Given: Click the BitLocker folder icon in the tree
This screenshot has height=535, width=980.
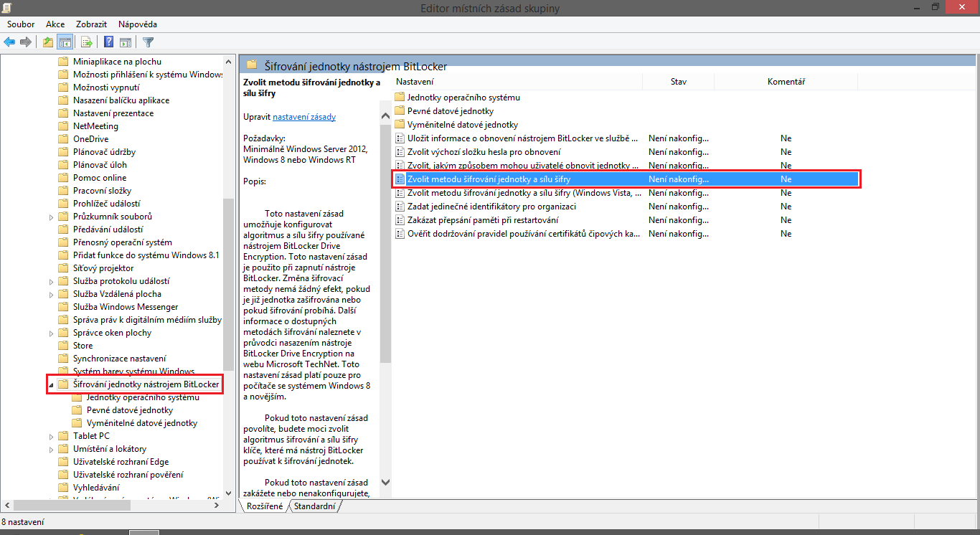Looking at the screenshot, I should [63, 384].
